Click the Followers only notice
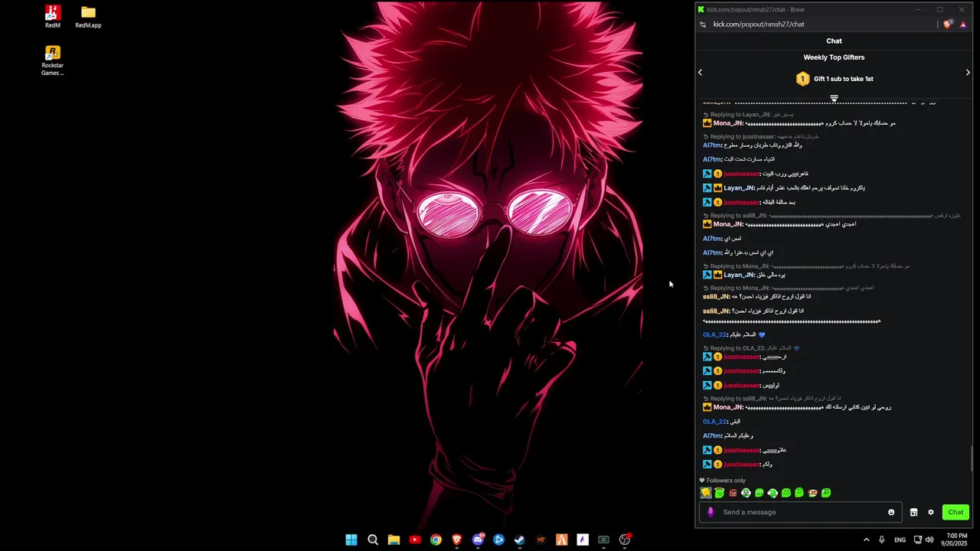 click(722, 481)
